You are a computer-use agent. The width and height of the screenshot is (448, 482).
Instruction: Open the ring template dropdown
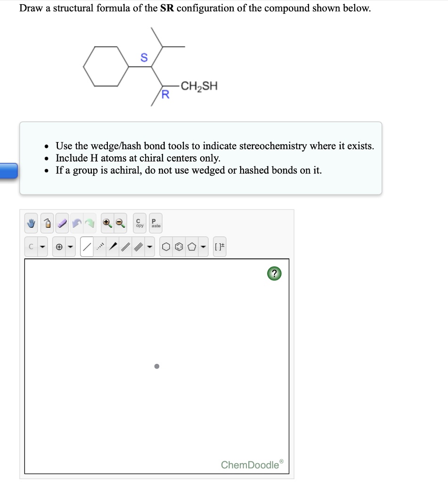(x=204, y=246)
